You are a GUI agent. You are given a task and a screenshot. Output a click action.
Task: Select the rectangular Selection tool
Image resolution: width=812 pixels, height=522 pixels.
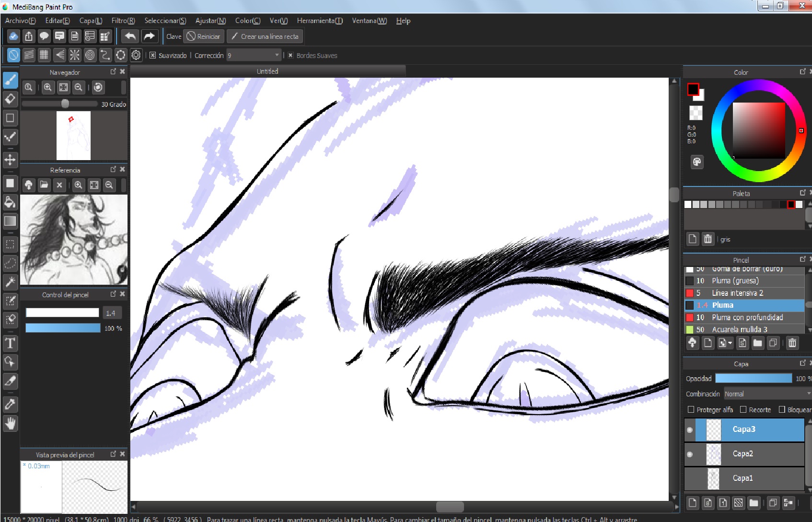pos(10,244)
